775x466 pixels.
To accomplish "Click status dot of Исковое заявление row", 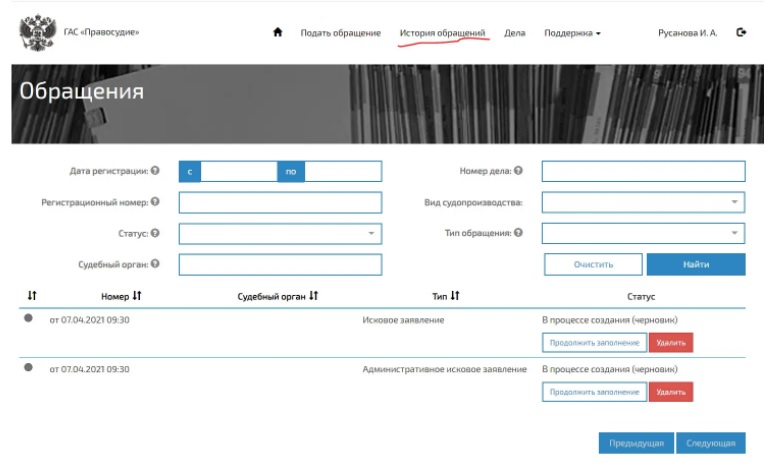I will [28, 318].
